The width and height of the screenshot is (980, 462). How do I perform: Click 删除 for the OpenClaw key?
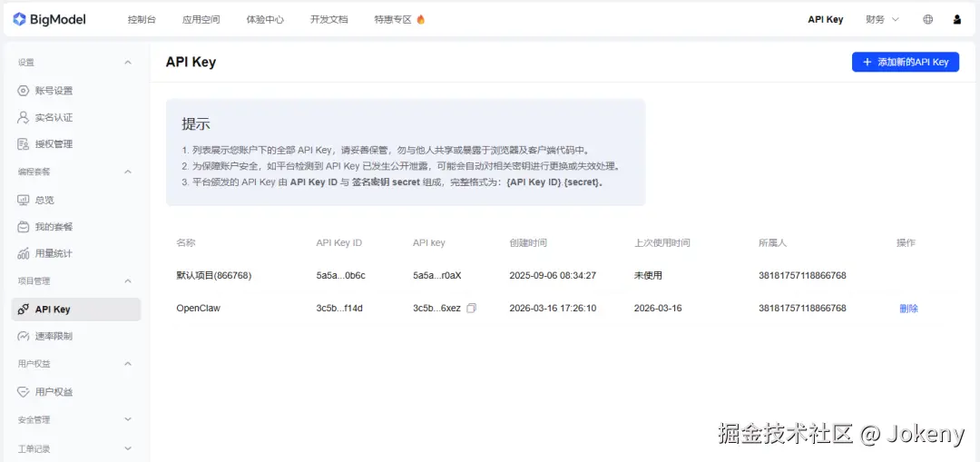908,309
